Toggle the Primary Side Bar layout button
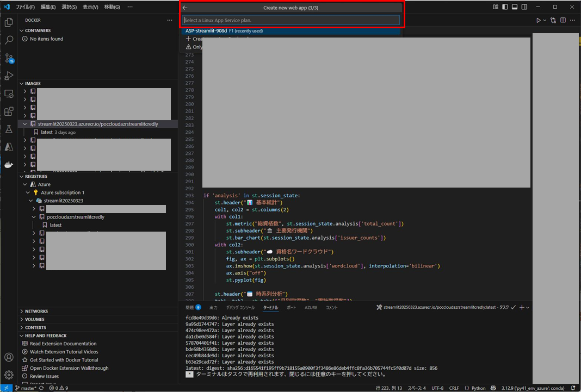581x392 pixels. (505, 7)
